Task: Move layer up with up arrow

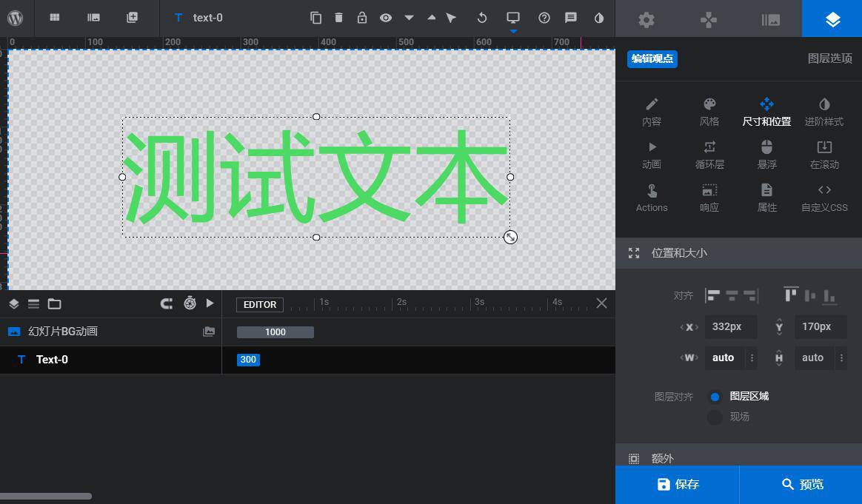Action: point(432,18)
